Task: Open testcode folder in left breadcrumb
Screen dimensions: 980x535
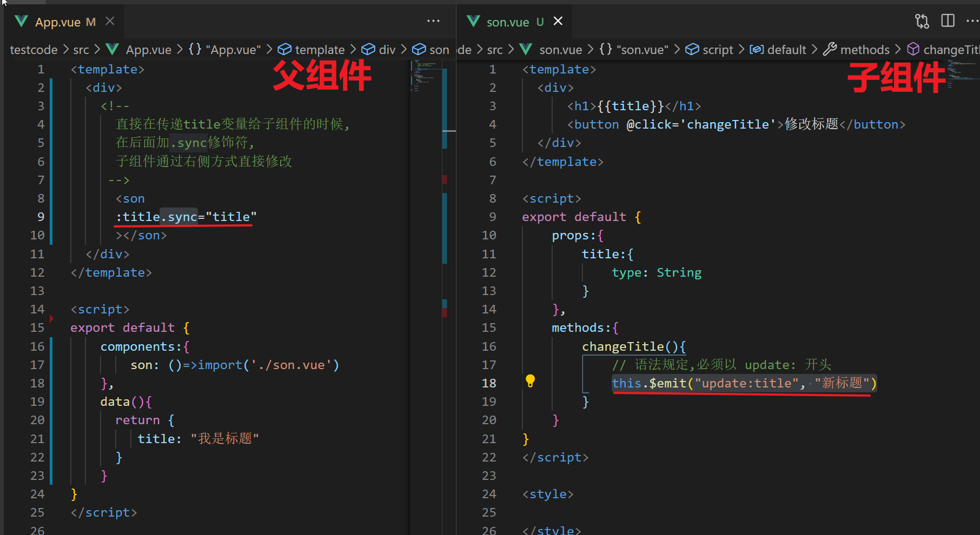Action: click(x=34, y=50)
